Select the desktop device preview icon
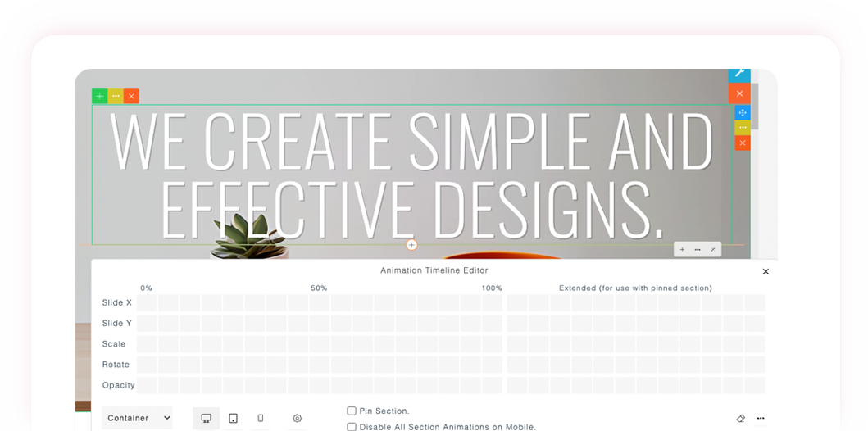This screenshot has width=868, height=431. (x=206, y=418)
